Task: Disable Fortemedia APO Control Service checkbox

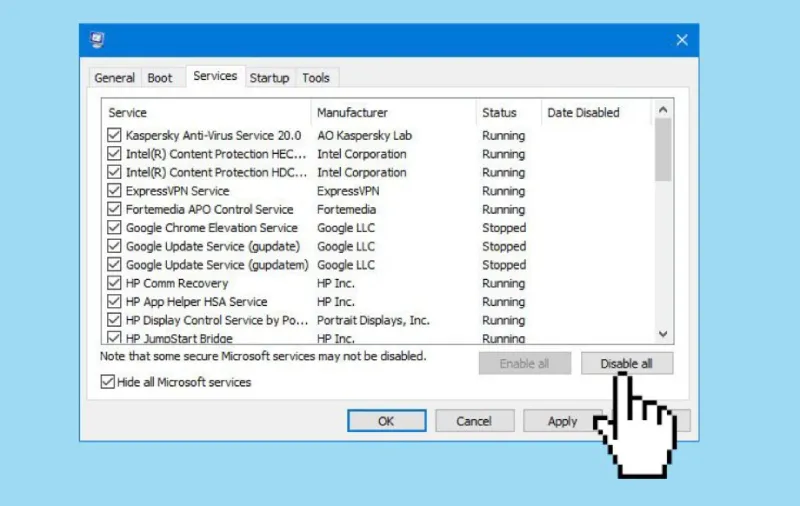Action: (x=114, y=209)
